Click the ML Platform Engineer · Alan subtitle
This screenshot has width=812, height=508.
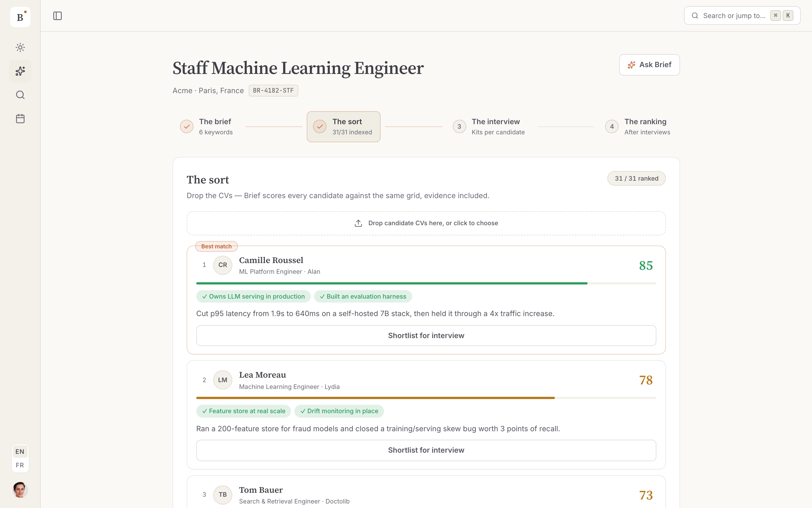(279, 272)
